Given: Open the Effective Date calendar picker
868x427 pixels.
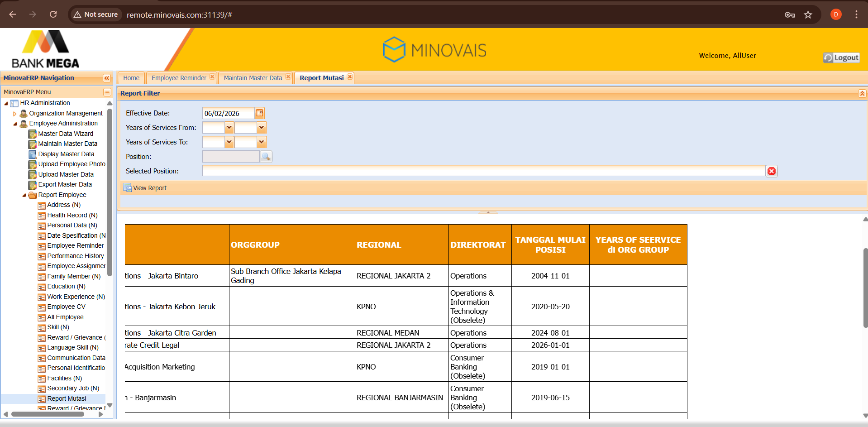Looking at the screenshot, I should tap(259, 113).
